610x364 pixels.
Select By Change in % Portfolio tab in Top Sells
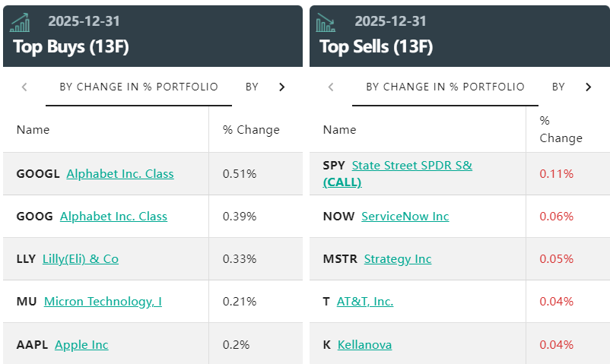click(445, 87)
